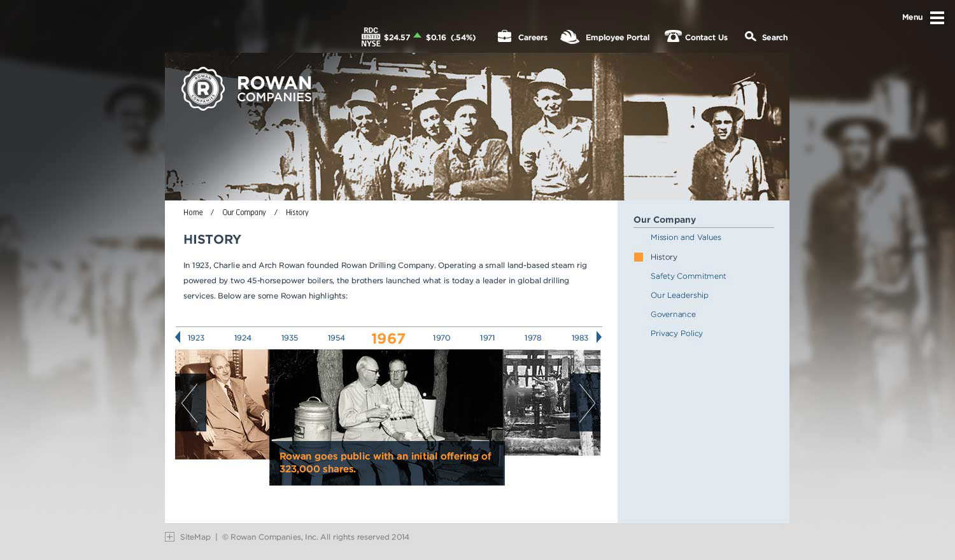Image resolution: width=955 pixels, height=560 pixels.
Task: Click the orange History marker square
Action: click(639, 257)
